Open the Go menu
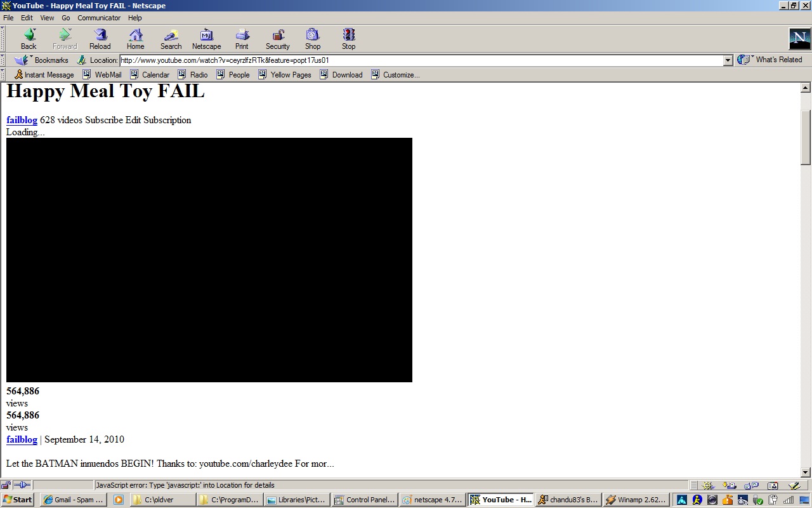The image size is (812, 508). [66, 18]
